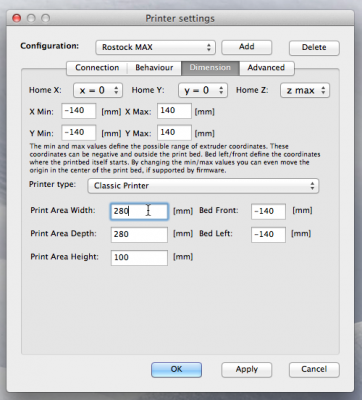Click the Configuration label
The image size is (362, 400).
click(50, 46)
